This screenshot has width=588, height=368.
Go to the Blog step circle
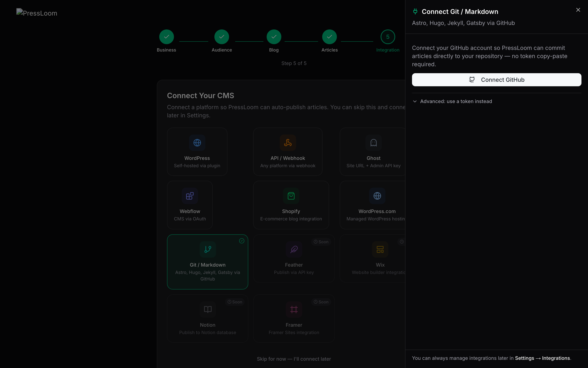click(274, 37)
